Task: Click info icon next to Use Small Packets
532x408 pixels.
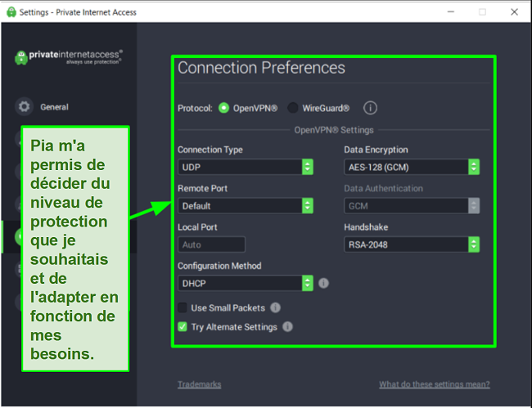Action: click(x=275, y=307)
